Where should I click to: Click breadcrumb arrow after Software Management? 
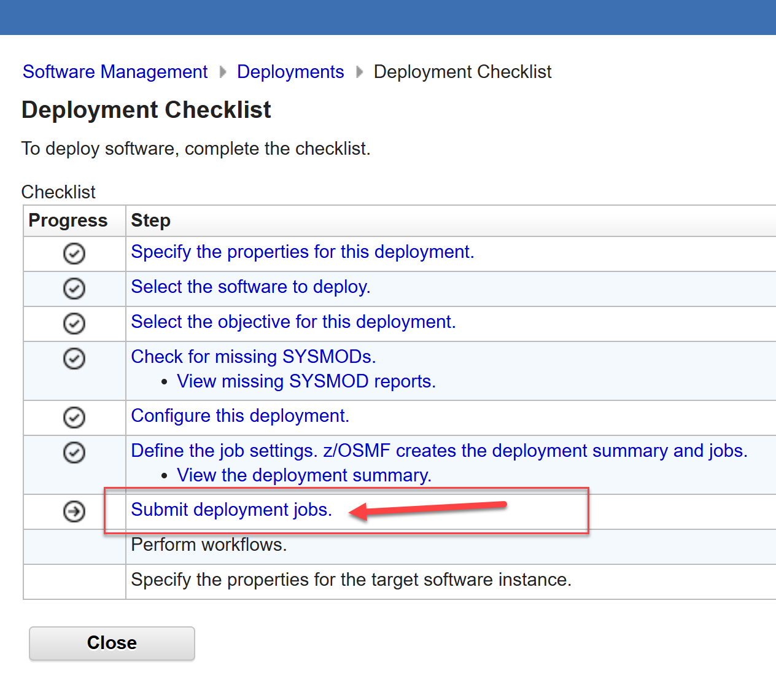click(223, 72)
